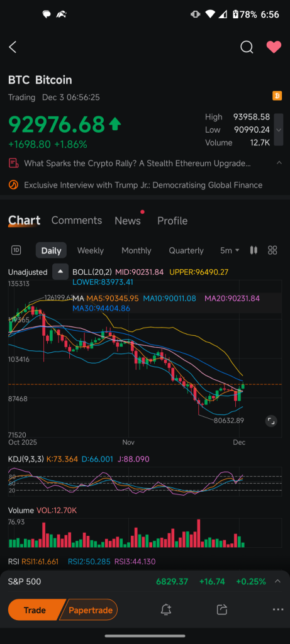Open the Trump Jr. interview headline
290x644 pixels.
pos(143,186)
